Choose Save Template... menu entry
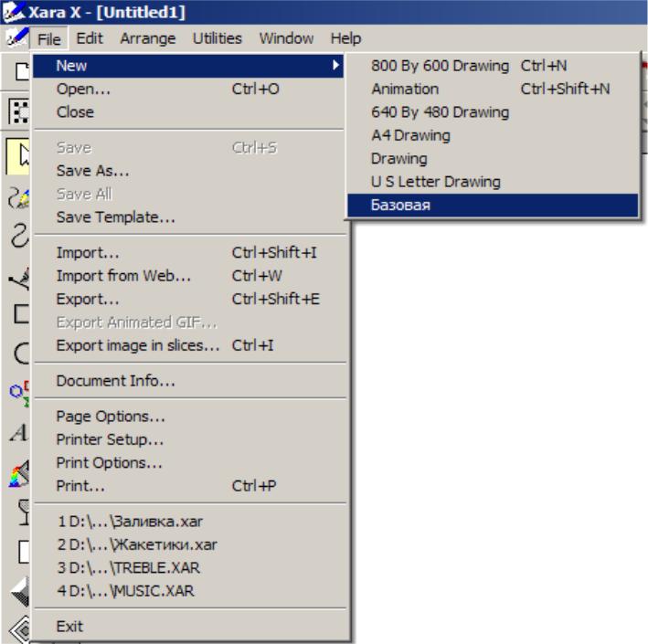The height and width of the screenshot is (644, 648). (x=188, y=216)
